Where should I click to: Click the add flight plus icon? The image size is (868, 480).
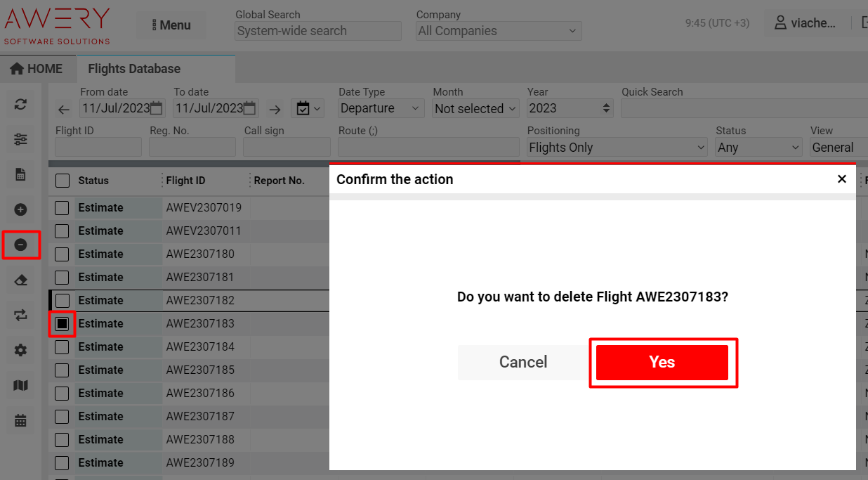(20, 209)
